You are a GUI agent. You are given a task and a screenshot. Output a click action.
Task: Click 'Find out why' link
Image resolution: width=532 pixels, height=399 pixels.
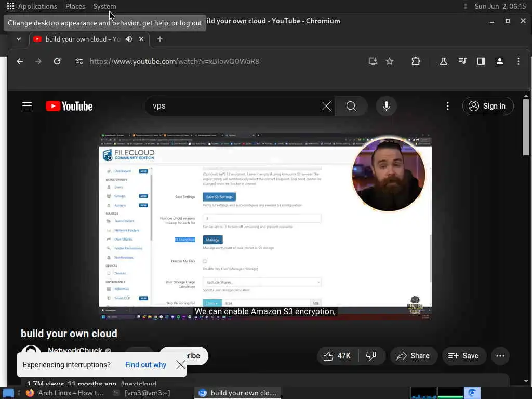tap(145, 365)
